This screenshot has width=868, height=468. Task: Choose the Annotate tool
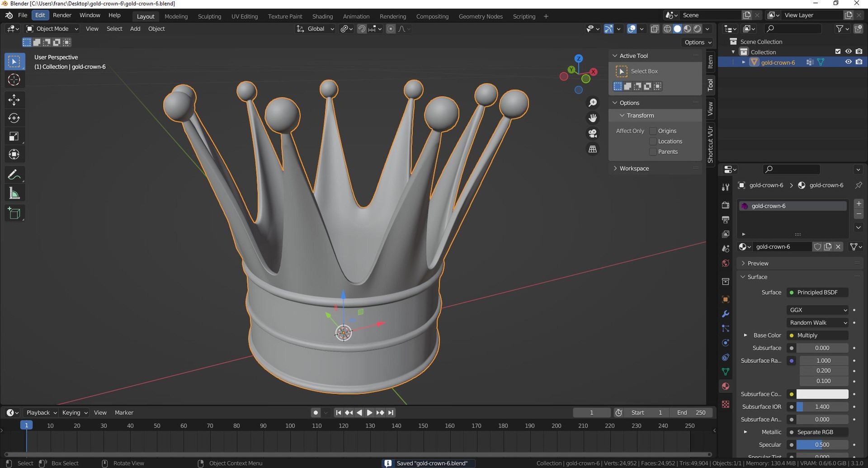pos(14,175)
